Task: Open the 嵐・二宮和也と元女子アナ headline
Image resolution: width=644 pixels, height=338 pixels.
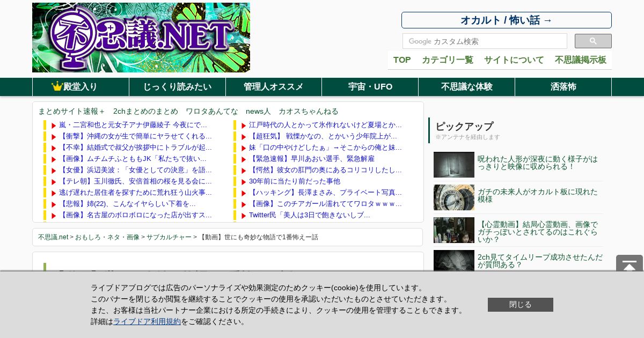Action: (x=133, y=125)
